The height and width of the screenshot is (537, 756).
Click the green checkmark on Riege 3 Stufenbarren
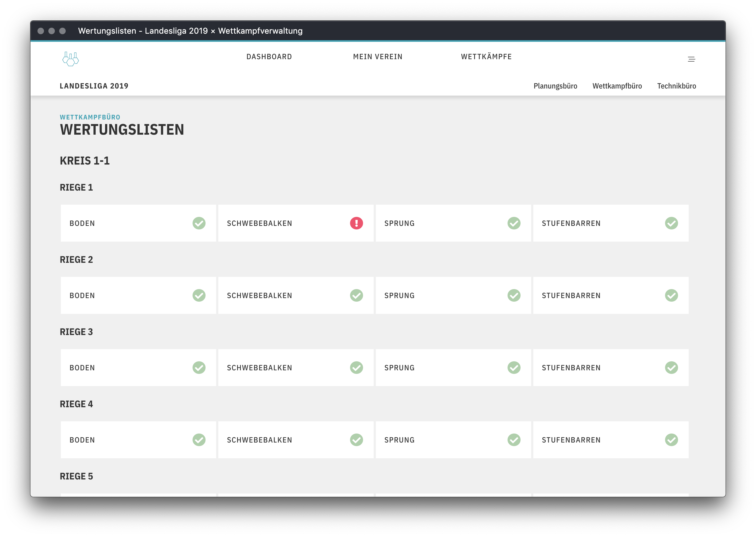671,367
